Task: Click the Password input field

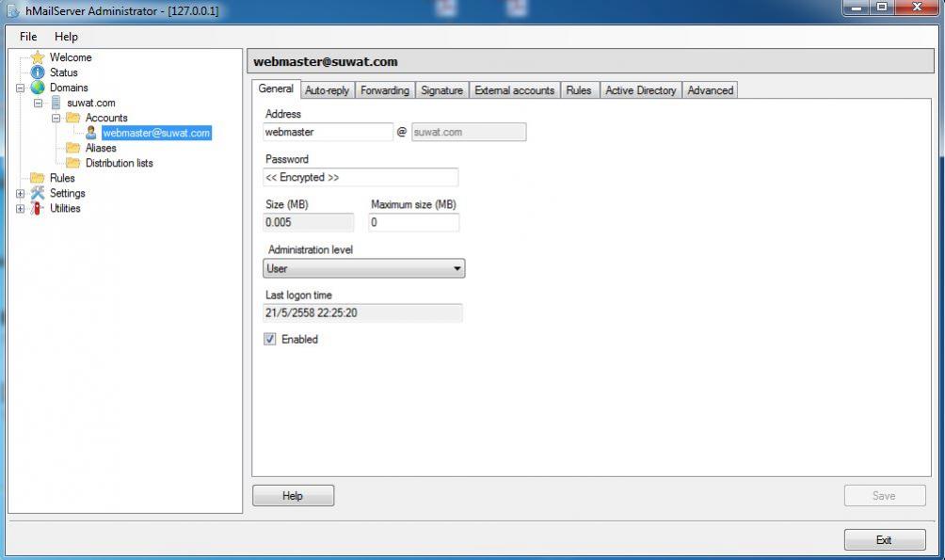Action: [360, 177]
